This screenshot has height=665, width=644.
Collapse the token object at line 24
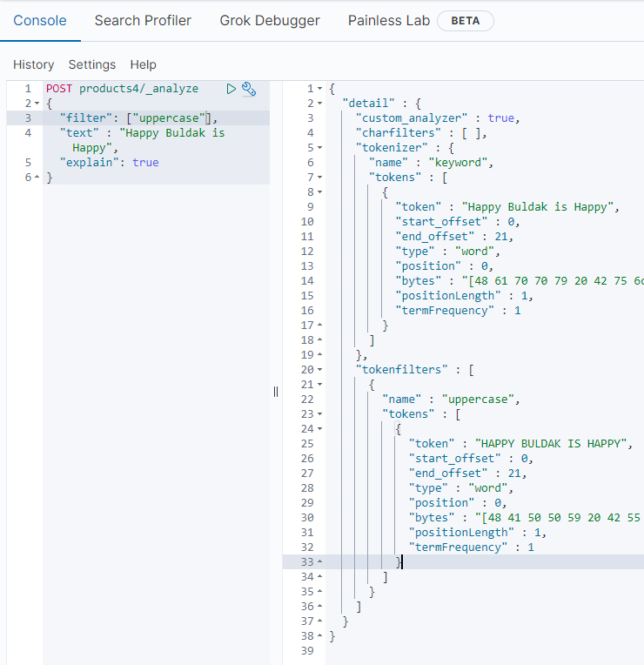pos(321,429)
